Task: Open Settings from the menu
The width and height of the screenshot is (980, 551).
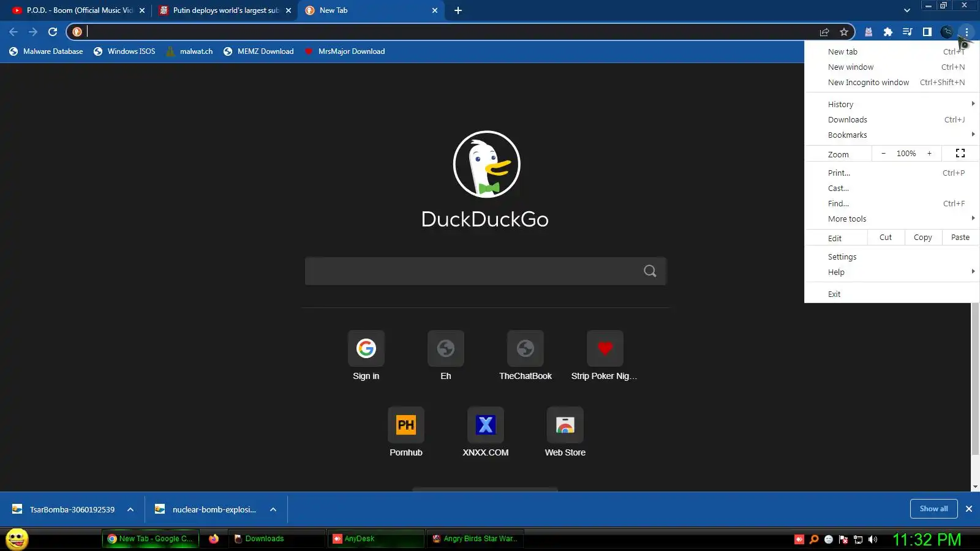Action: point(892,257)
